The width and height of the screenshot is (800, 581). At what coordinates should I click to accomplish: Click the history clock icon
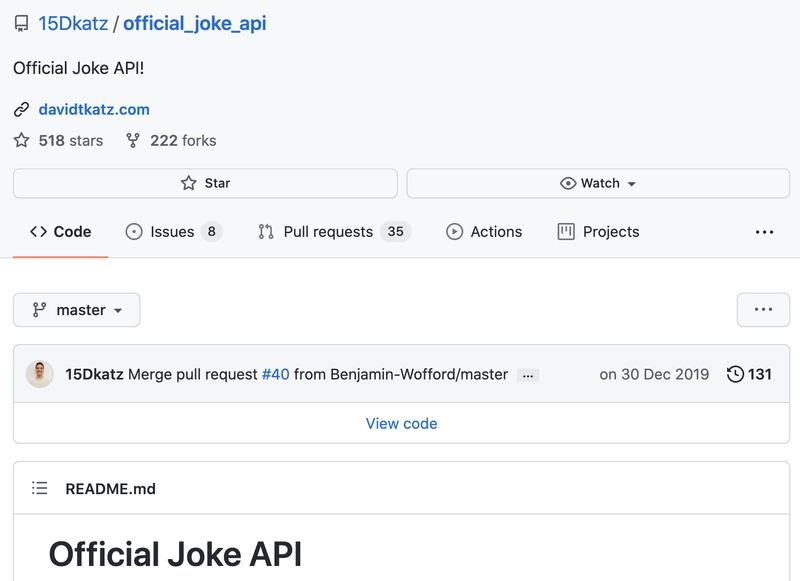(x=735, y=374)
